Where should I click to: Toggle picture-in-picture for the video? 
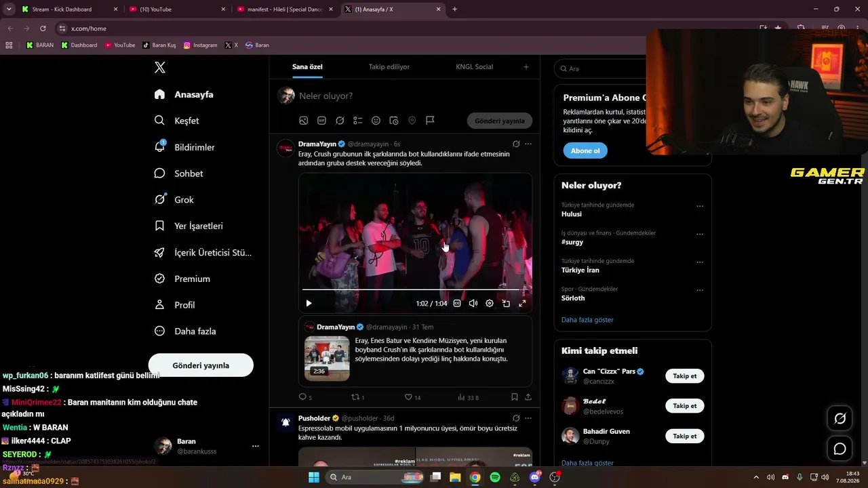(506, 304)
